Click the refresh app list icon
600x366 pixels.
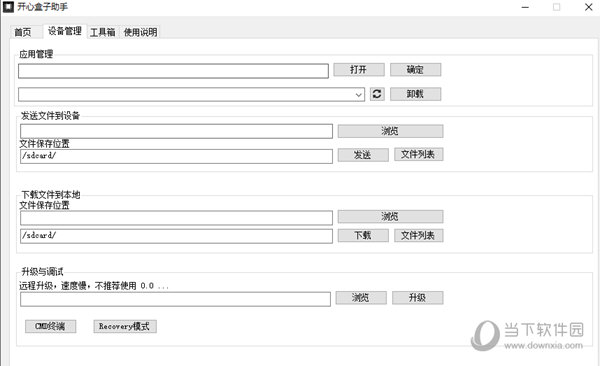(377, 94)
